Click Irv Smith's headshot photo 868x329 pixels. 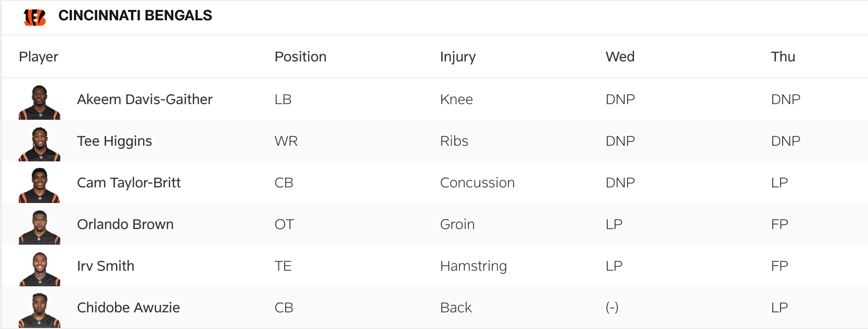click(x=40, y=269)
